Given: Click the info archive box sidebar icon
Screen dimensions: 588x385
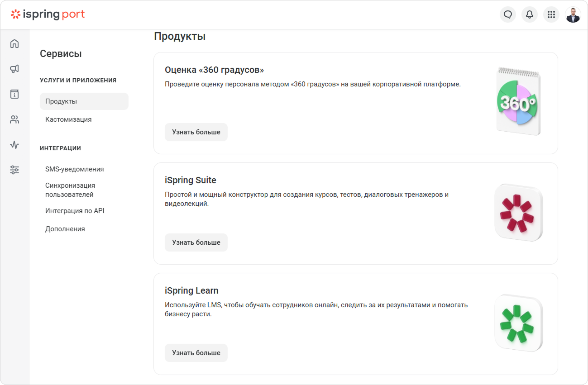Looking at the screenshot, I should click(x=14, y=94).
